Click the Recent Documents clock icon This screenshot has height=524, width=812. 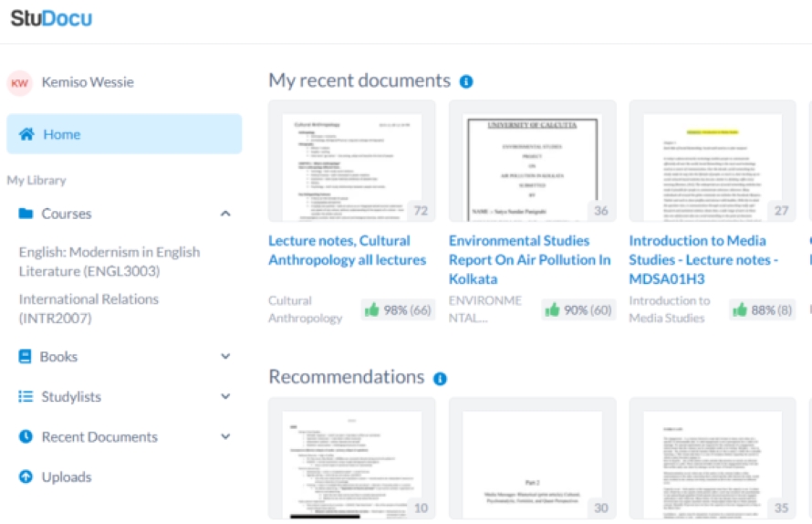click(26, 436)
